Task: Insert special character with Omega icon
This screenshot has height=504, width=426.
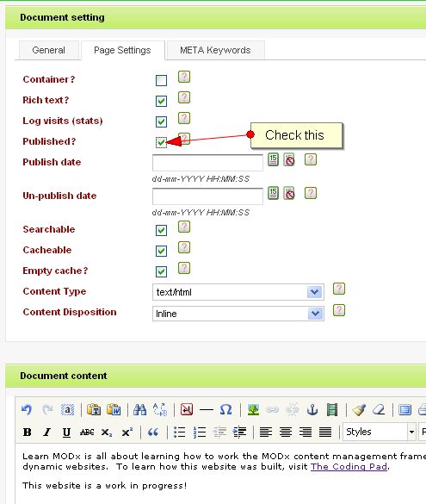Action: (x=225, y=410)
